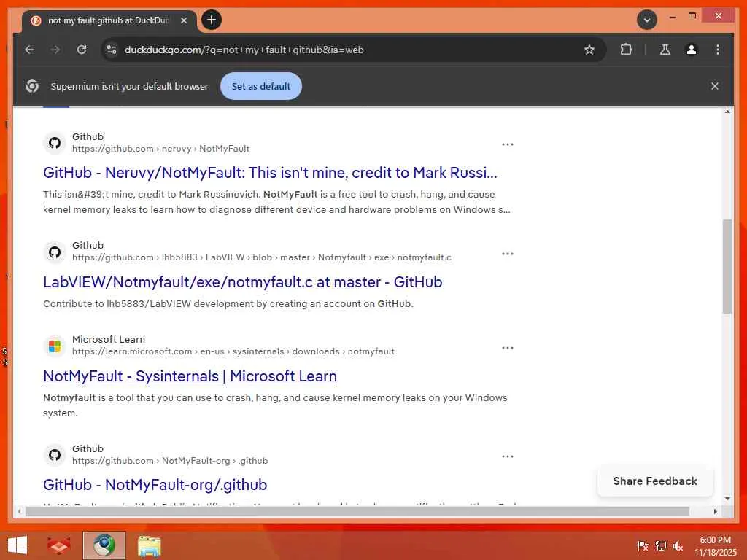This screenshot has height=560, width=747.
Task: Click the 'Contribute to lhb5883/LabVIEW' snippet
Action: click(228, 304)
